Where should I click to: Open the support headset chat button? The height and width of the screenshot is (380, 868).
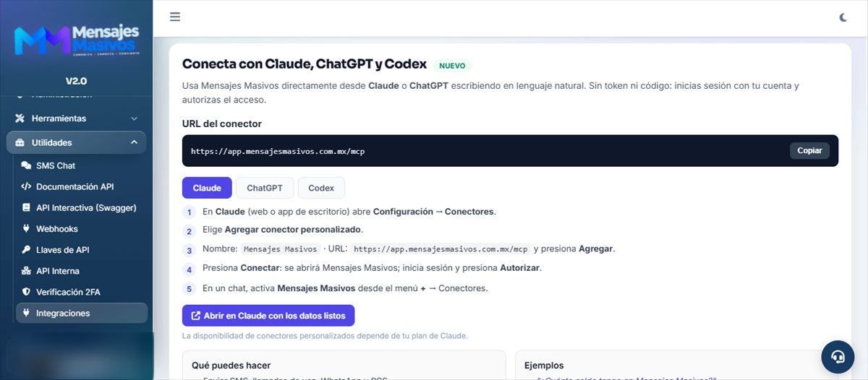click(x=838, y=356)
